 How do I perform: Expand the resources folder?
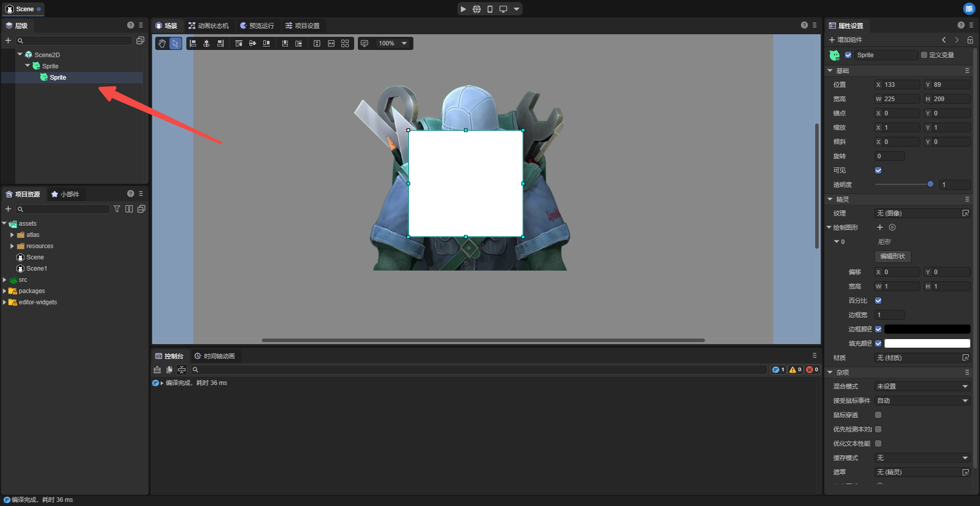[x=12, y=246]
